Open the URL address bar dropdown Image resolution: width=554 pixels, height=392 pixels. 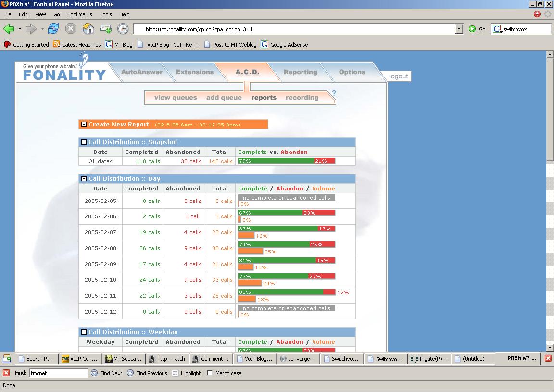click(459, 29)
